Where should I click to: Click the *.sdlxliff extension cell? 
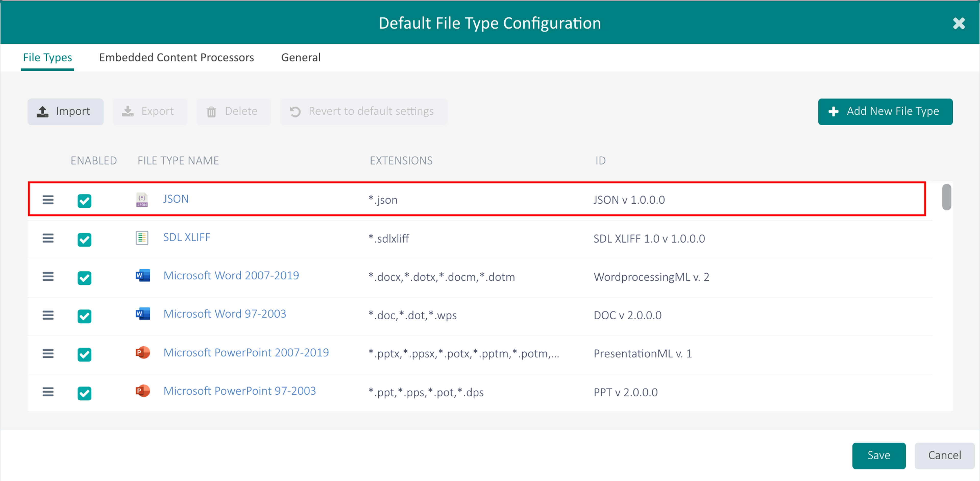click(x=388, y=239)
